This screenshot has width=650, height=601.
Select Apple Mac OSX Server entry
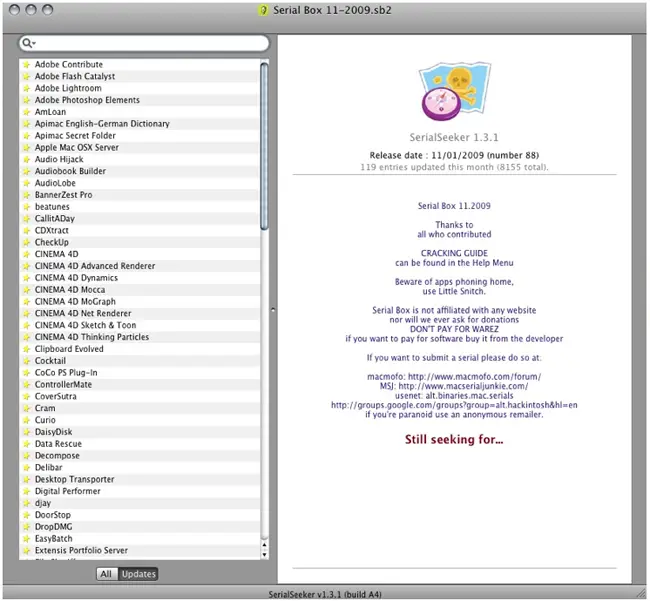140,148
